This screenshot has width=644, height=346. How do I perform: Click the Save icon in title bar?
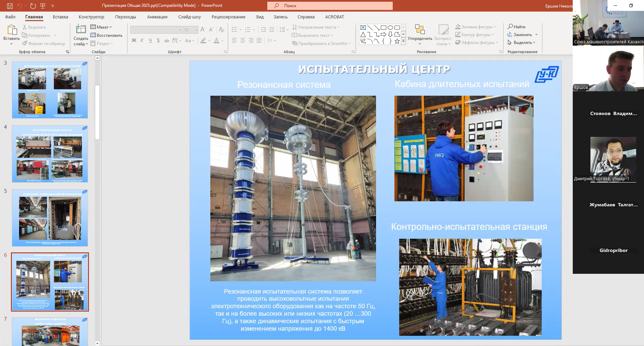(10, 6)
